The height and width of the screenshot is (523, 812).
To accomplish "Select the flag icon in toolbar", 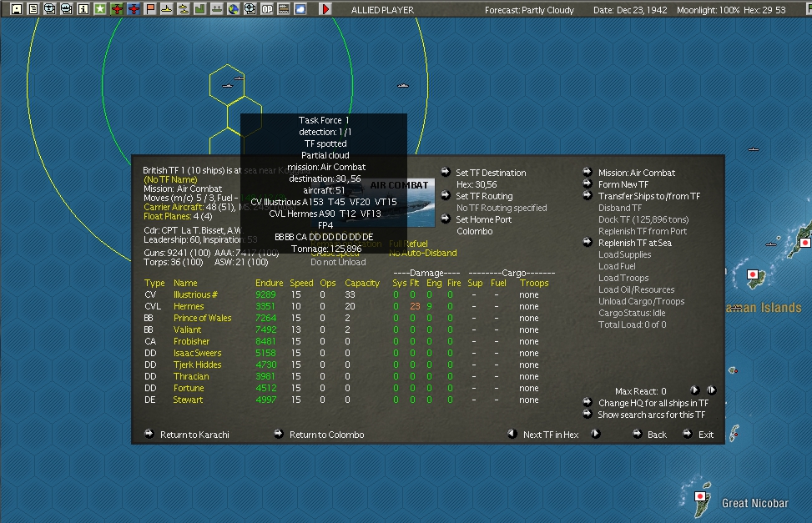I will [x=151, y=8].
